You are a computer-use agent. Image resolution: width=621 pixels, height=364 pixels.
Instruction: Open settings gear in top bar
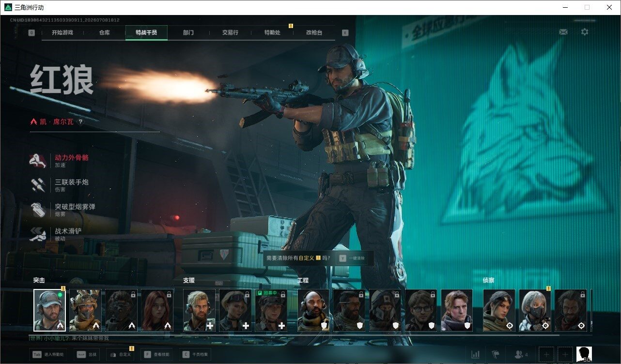(585, 32)
